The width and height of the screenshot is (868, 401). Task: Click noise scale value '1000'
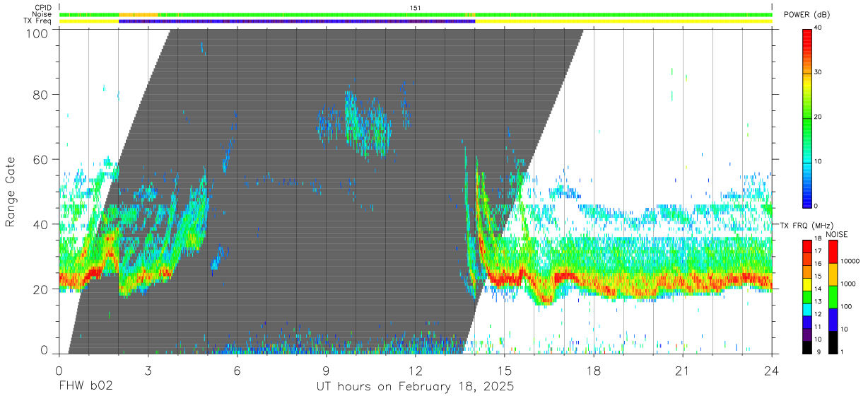click(x=848, y=284)
